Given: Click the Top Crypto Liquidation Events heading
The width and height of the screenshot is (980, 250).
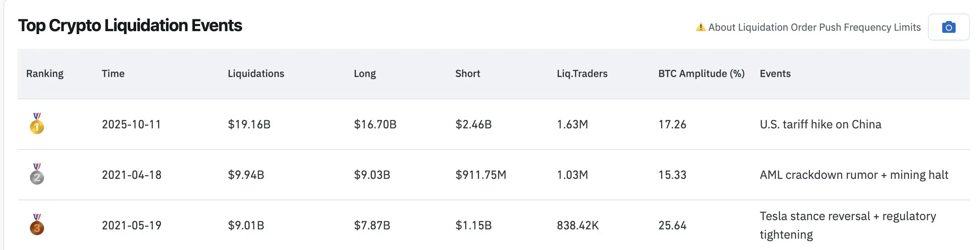Looking at the screenshot, I should [x=130, y=26].
